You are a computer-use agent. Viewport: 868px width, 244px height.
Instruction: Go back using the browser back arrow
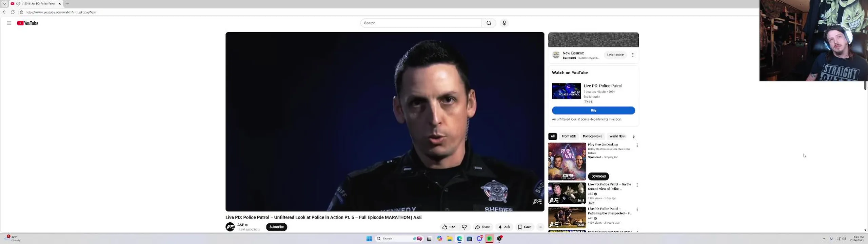pyautogui.click(x=4, y=12)
